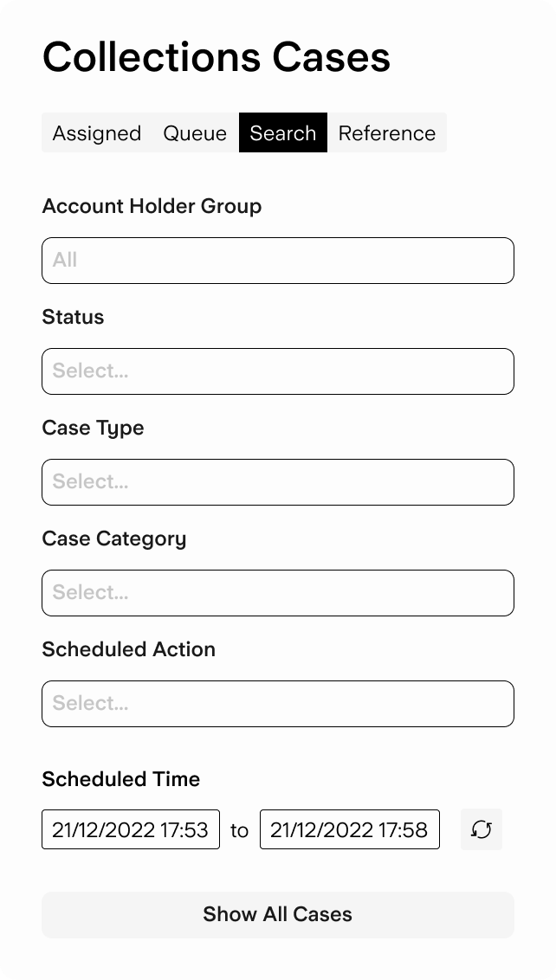Click the Status field label
This screenshot has width=556, height=980.
(73, 317)
